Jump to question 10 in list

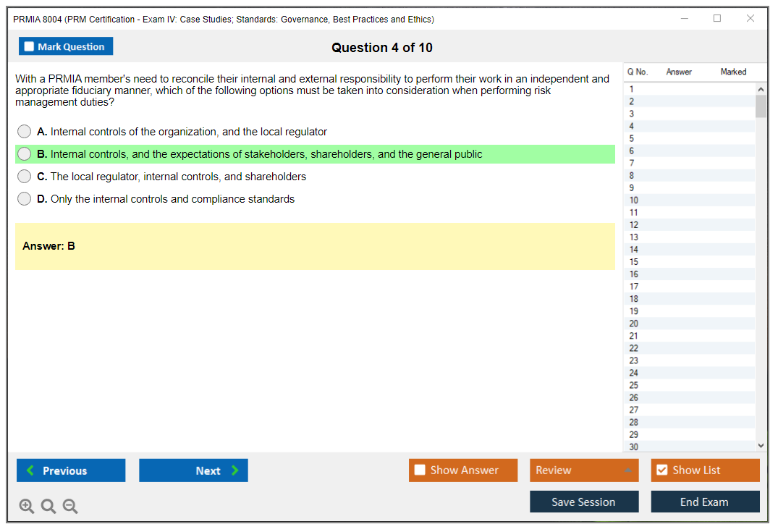tap(634, 200)
